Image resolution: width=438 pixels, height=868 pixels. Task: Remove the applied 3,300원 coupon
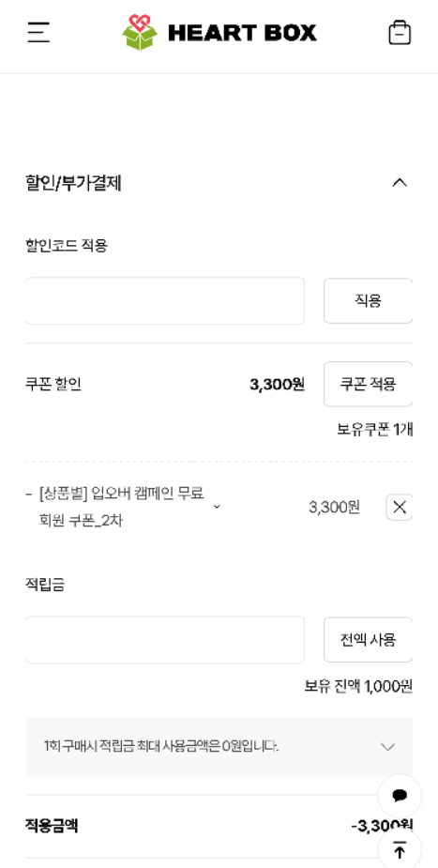tap(400, 507)
